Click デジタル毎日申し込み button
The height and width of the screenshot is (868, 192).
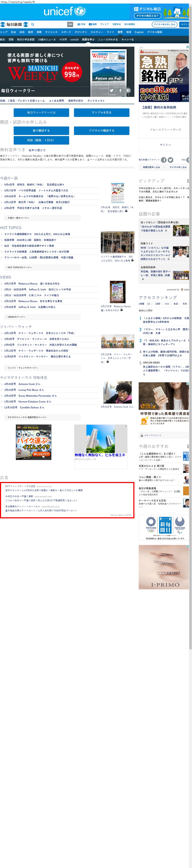[x=165, y=24]
